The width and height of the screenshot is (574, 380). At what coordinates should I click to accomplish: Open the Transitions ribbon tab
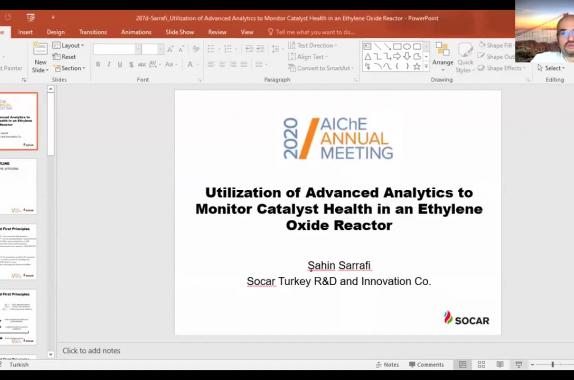click(93, 32)
